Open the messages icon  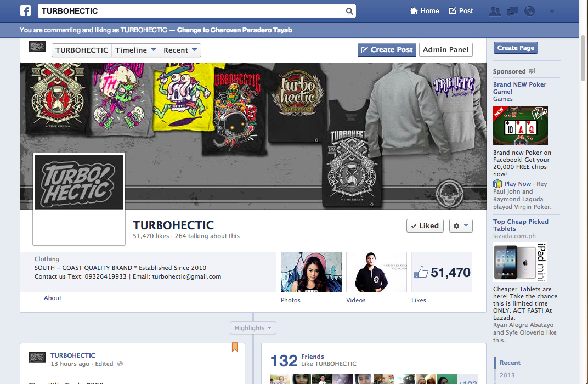click(x=512, y=12)
